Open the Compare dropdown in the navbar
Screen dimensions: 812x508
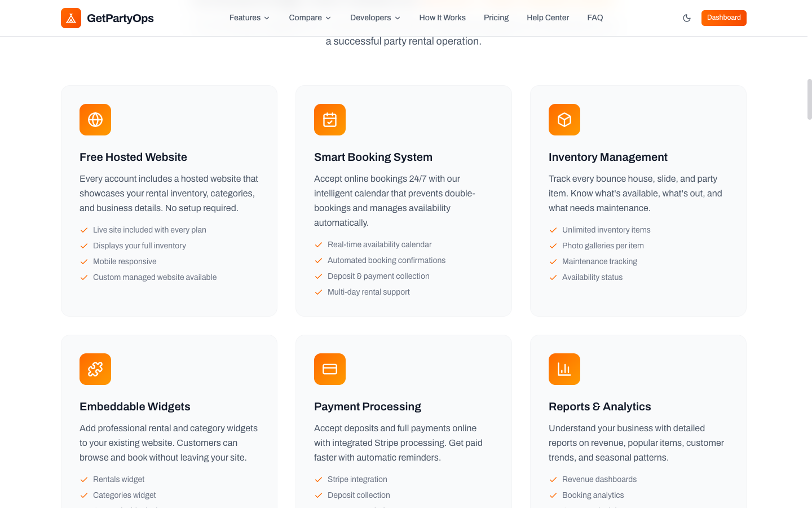coord(310,18)
